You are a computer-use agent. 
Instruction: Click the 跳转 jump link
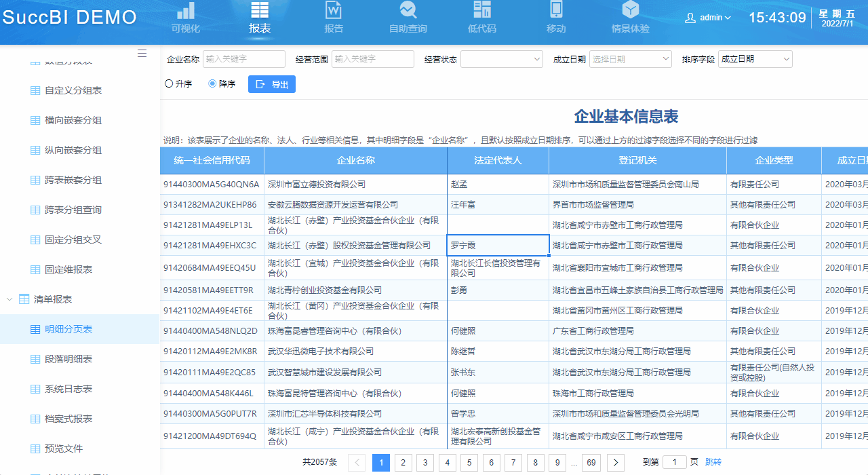(713, 462)
